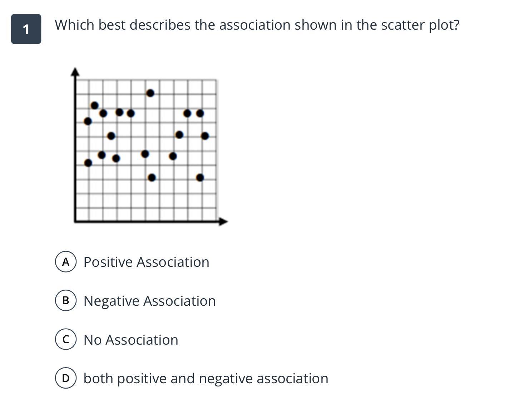This screenshot has height=420, width=524.
Task: Click the origin corner of the plot axes
Action: pos(75,221)
